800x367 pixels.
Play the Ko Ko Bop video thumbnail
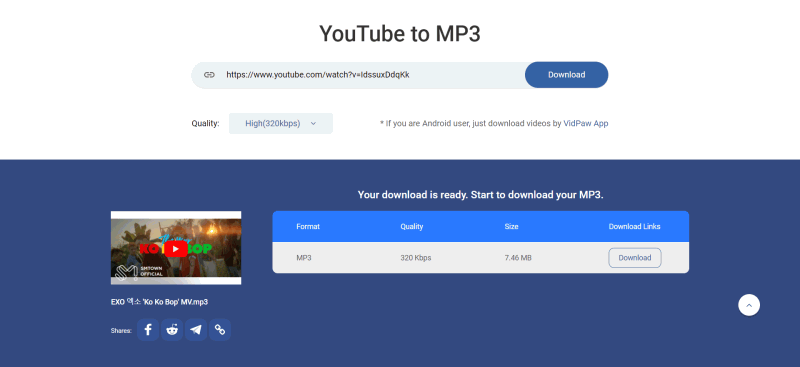[x=176, y=248]
